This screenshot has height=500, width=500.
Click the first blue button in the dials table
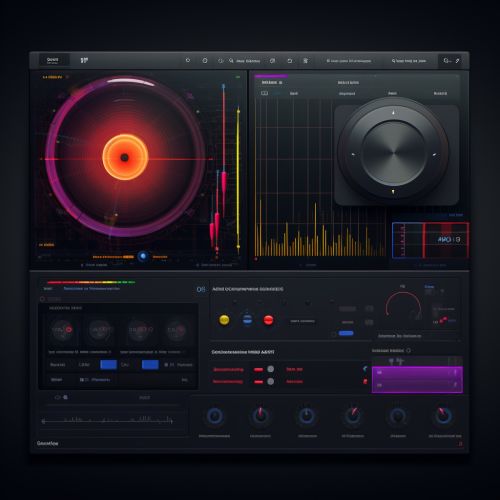point(108,364)
